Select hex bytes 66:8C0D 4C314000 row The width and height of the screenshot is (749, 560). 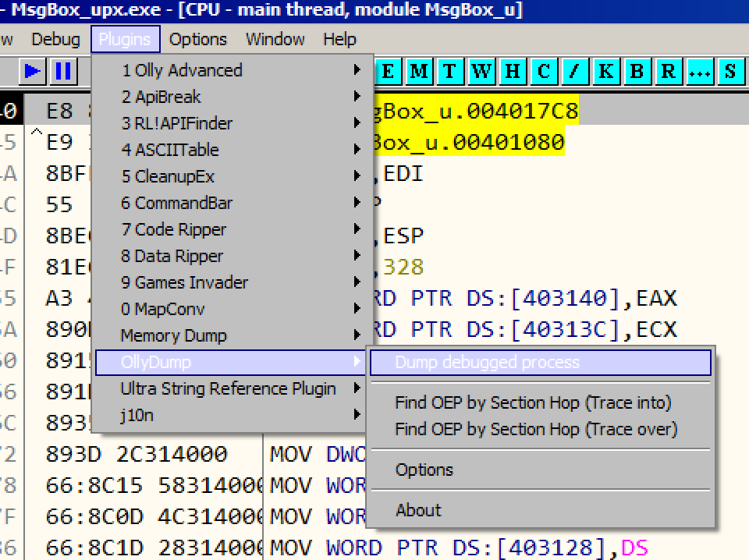pyautogui.click(x=154, y=516)
